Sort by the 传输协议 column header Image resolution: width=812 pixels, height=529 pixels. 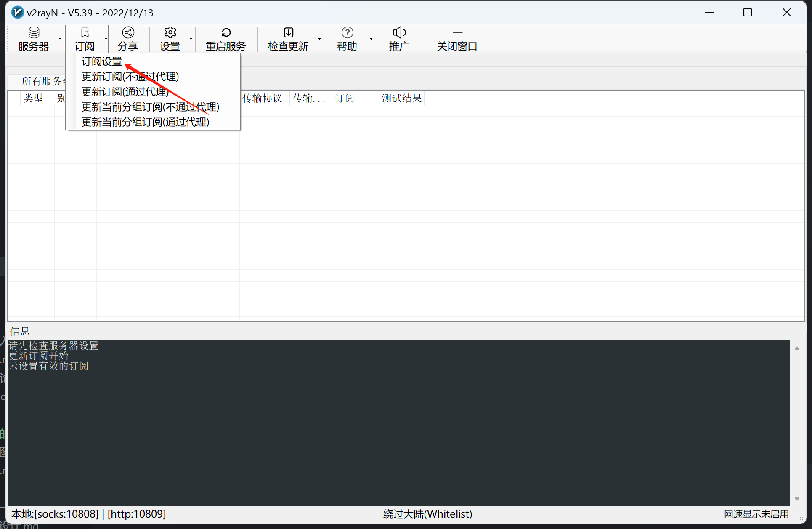(265, 98)
